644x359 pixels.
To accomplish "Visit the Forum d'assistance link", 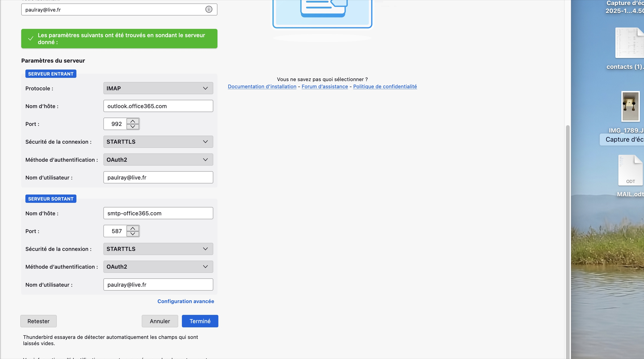I will [x=325, y=87].
